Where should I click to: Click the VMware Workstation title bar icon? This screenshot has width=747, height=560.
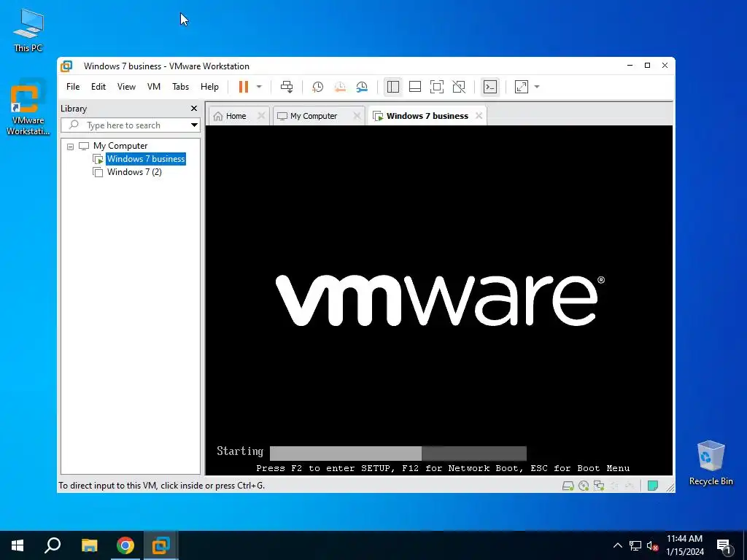click(66, 66)
